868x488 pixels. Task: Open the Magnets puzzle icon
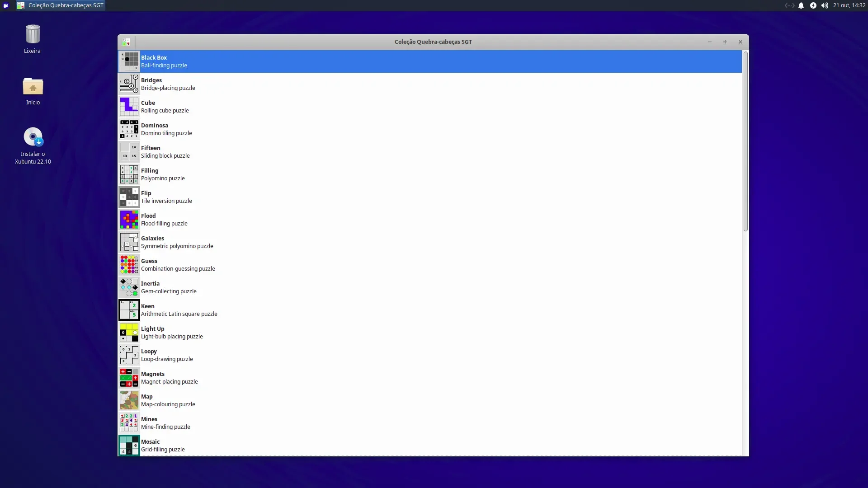point(129,378)
